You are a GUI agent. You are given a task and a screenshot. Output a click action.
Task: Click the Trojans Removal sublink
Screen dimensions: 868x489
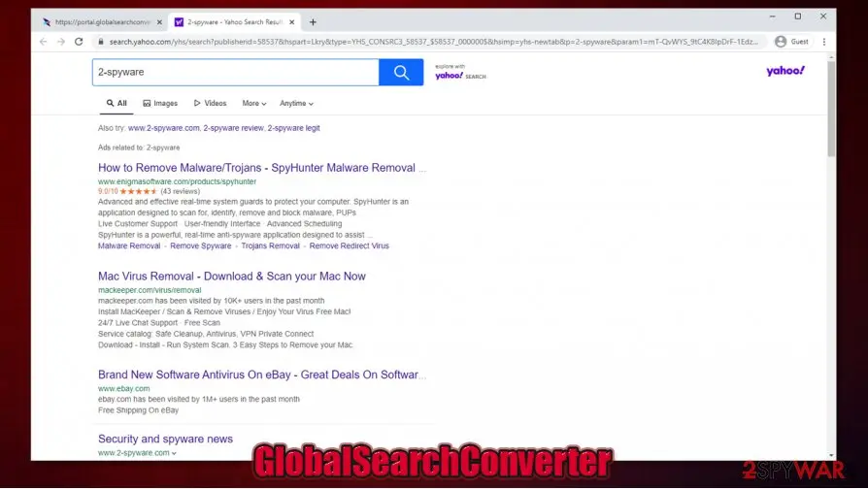pos(270,246)
